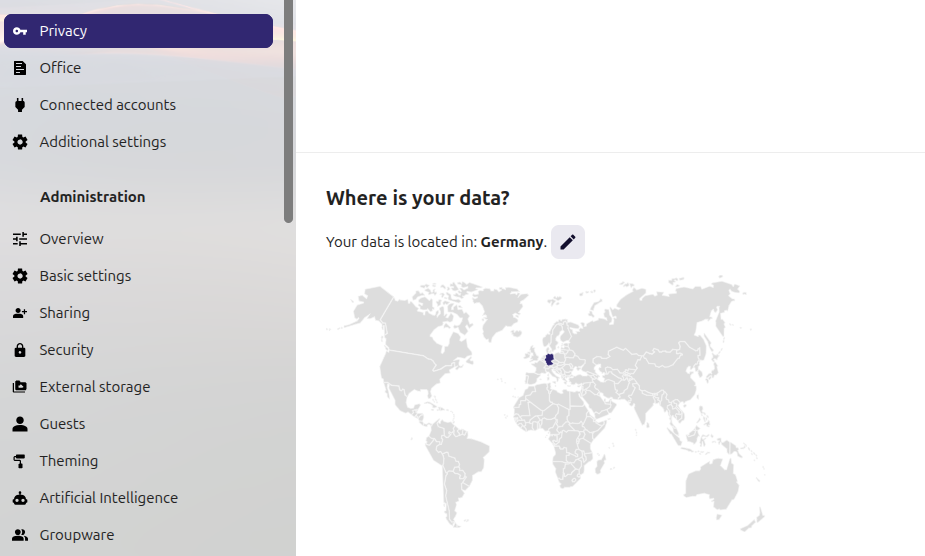Click the sidebar vertical scrollbar
This screenshot has width=925, height=556.
coord(288,111)
